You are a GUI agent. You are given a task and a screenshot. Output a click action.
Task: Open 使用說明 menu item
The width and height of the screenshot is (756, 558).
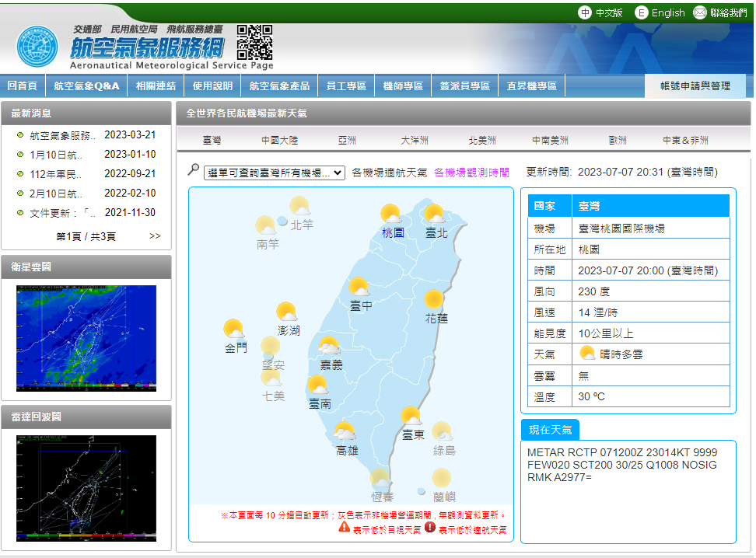[x=212, y=85]
